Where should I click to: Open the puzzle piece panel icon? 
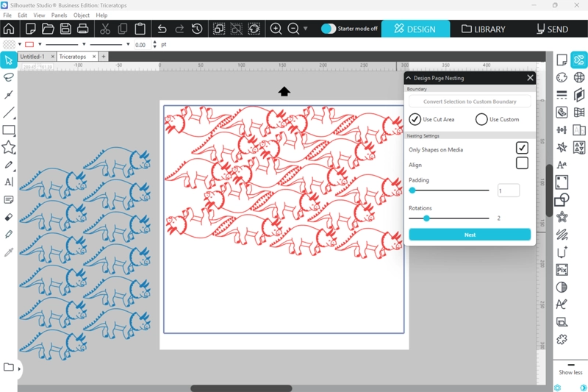coord(562,340)
